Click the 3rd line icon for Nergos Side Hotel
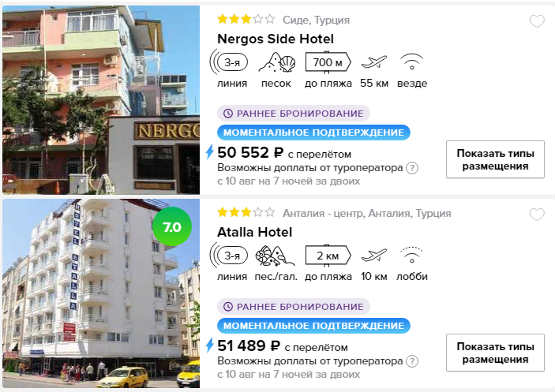 [229, 62]
